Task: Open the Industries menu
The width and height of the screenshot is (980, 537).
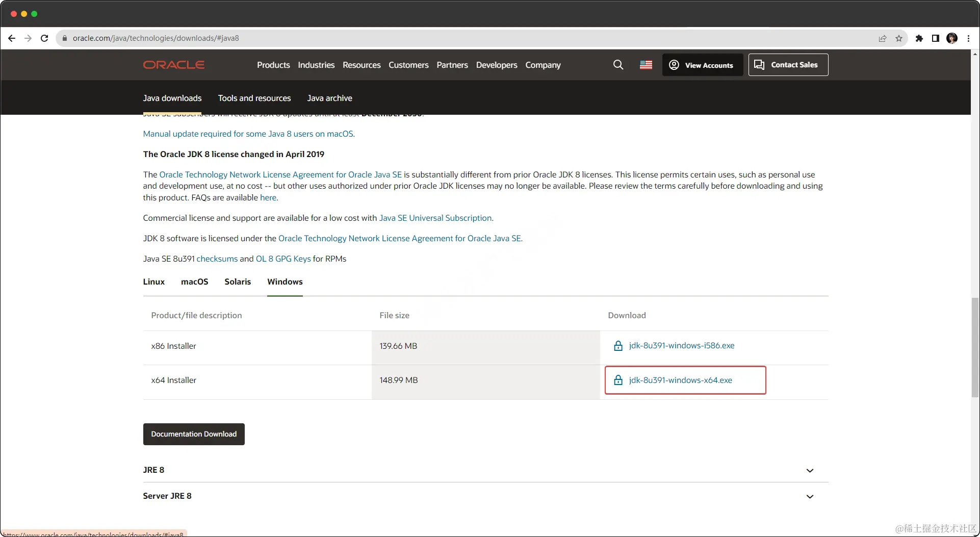Action: [x=316, y=65]
